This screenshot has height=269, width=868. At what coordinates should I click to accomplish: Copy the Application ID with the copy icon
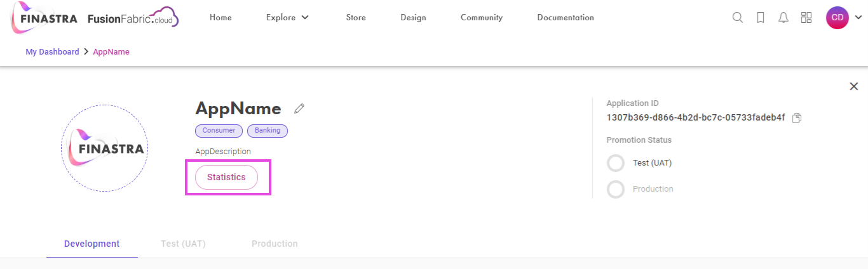click(797, 118)
